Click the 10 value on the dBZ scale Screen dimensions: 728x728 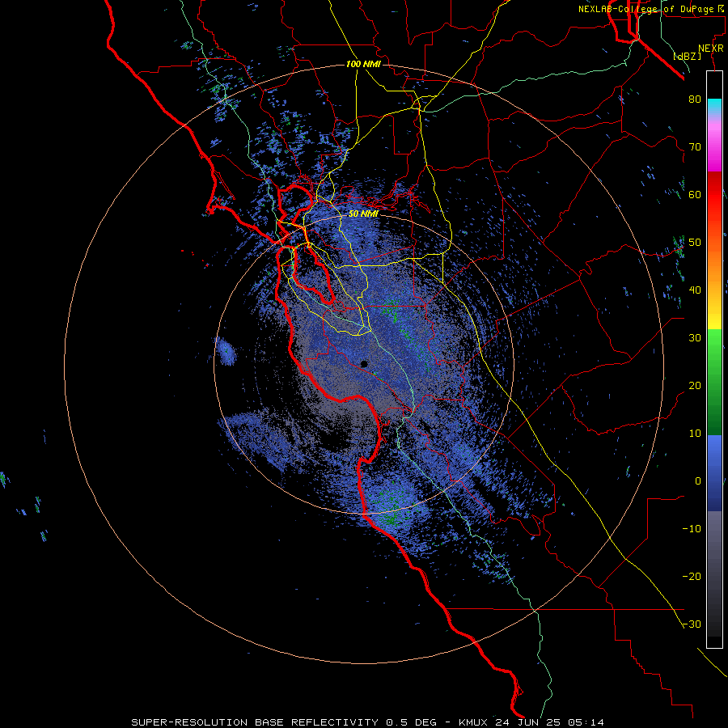pos(695,434)
